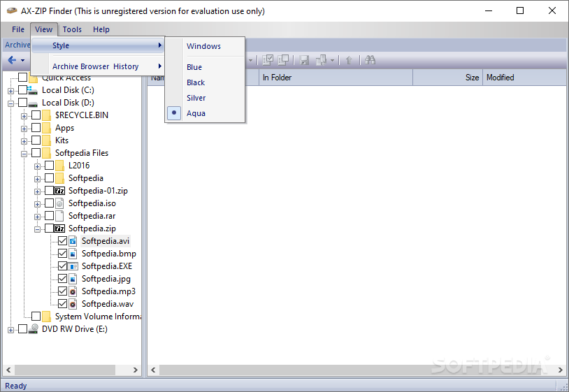Click the Up arrow toolbar icon
The width and height of the screenshot is (569, 392).
point(349,60)
